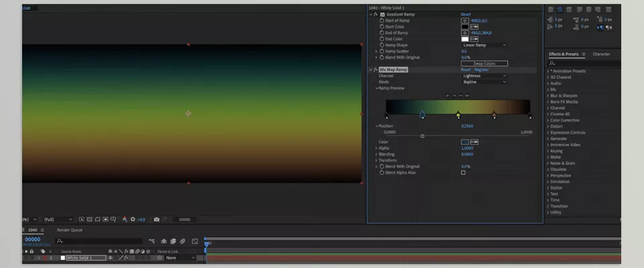Collapse the Ramp Preview section
Image resolution: width=644 pixels, height=268 pixels.
click(376, 89)
